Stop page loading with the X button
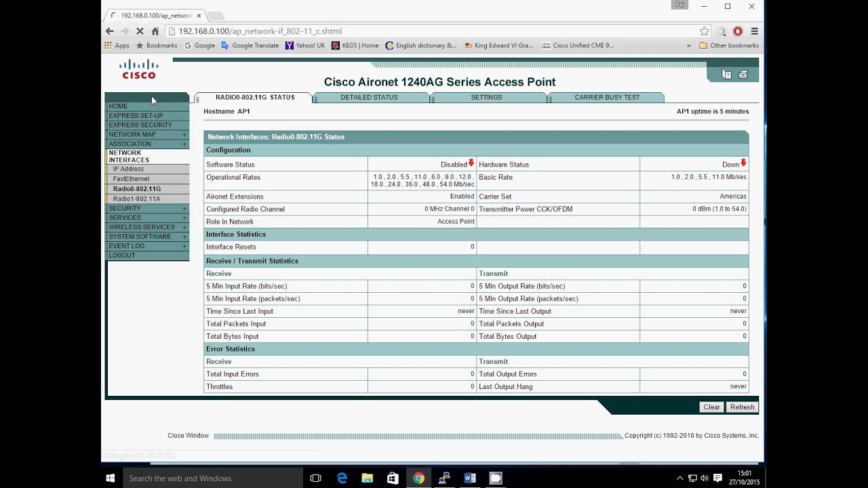Image resolution: width=868 pixels, height=488 pixels. coord(140,31)
